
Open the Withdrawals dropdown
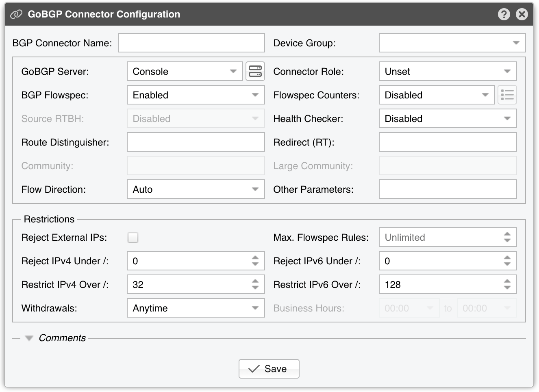(196, 308)
